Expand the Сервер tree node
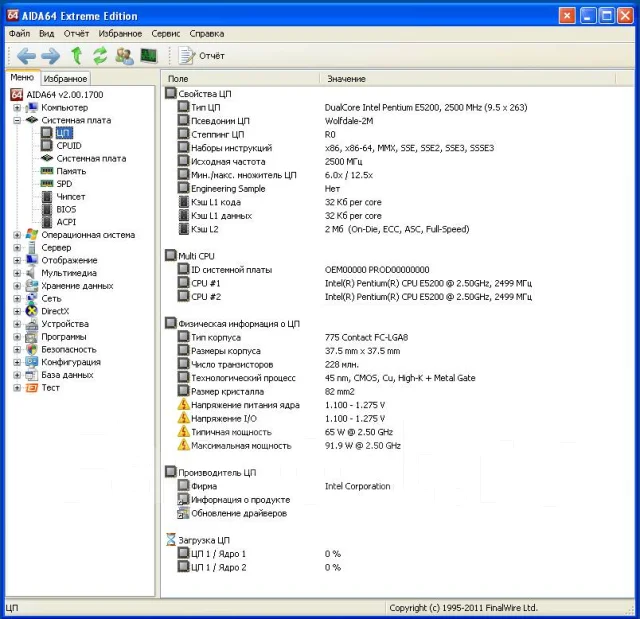This screenshot has width=640, height=619. coord(17,248)
